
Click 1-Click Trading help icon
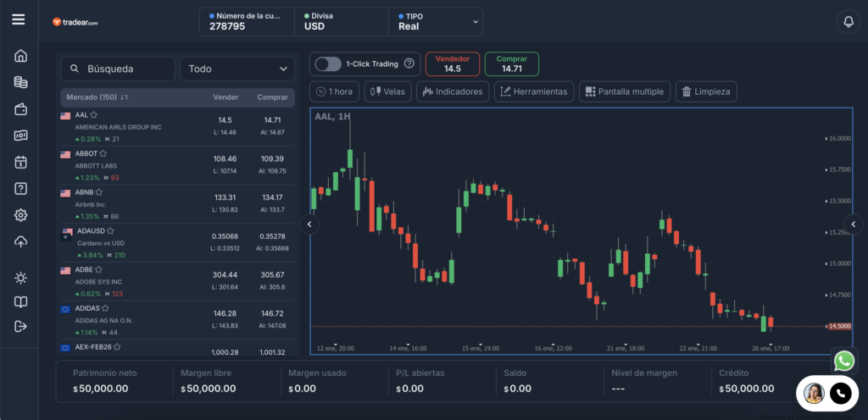coord(409,64)
